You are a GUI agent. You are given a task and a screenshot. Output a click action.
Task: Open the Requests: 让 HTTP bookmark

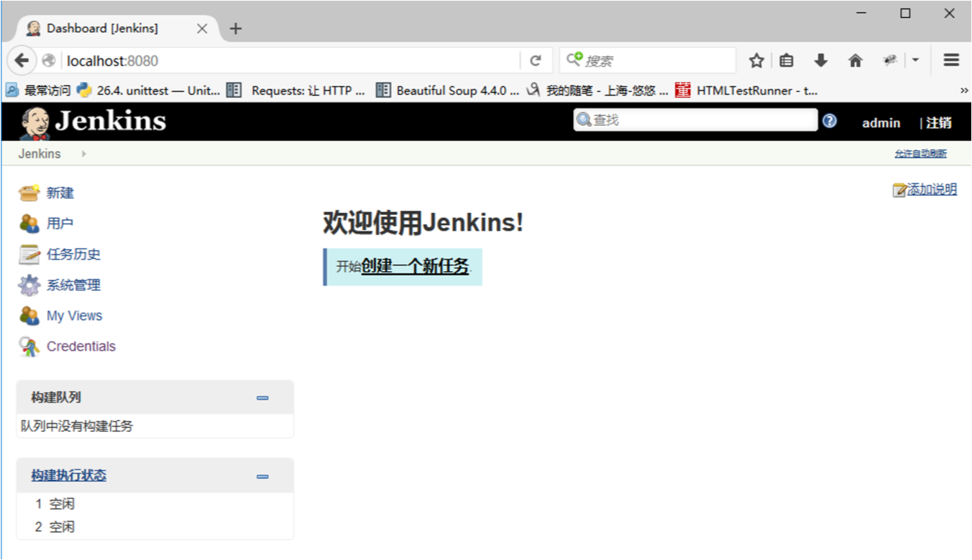click(295, 91)
